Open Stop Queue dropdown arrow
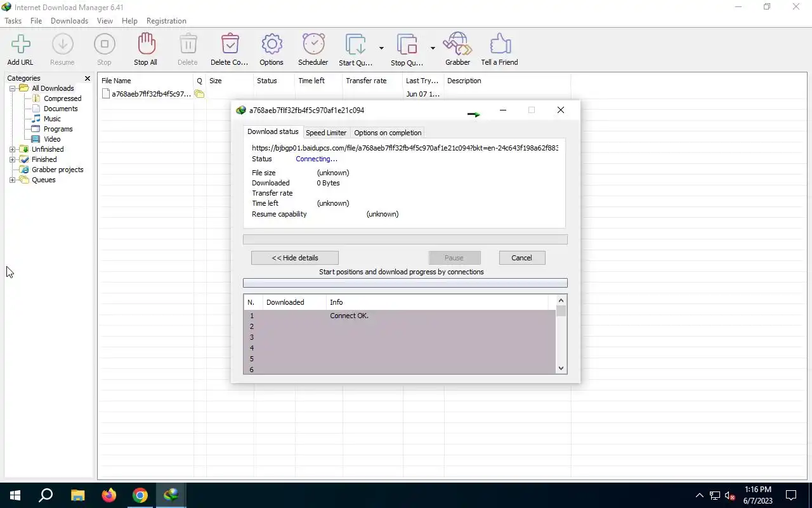 tap(433, 48)
